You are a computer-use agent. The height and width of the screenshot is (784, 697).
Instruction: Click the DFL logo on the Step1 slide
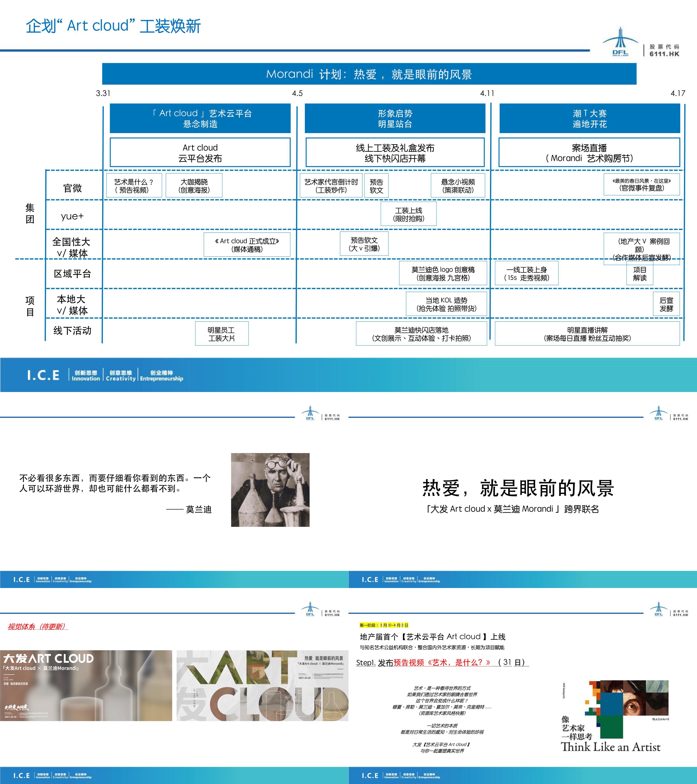[659, 609]
